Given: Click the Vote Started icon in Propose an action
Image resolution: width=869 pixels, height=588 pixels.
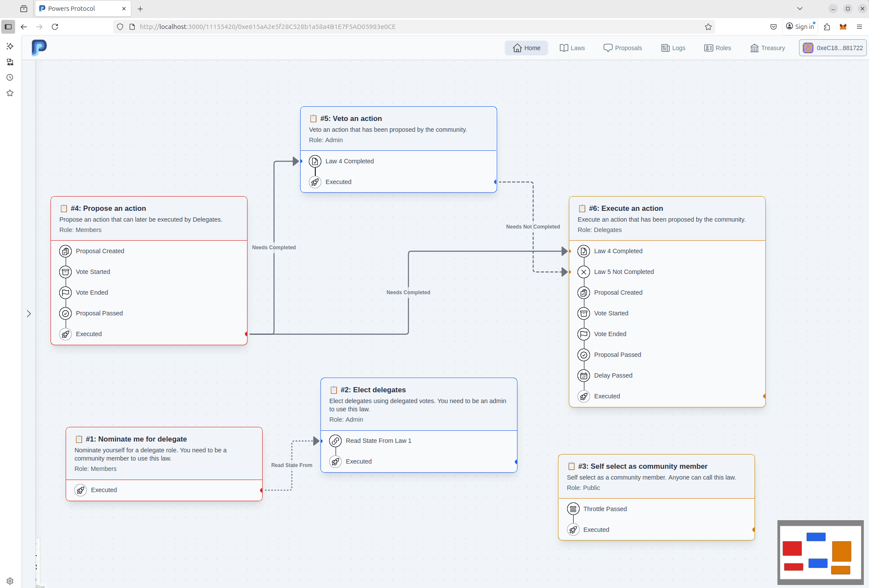Looking at the screenshot, I should coord(65,272).
